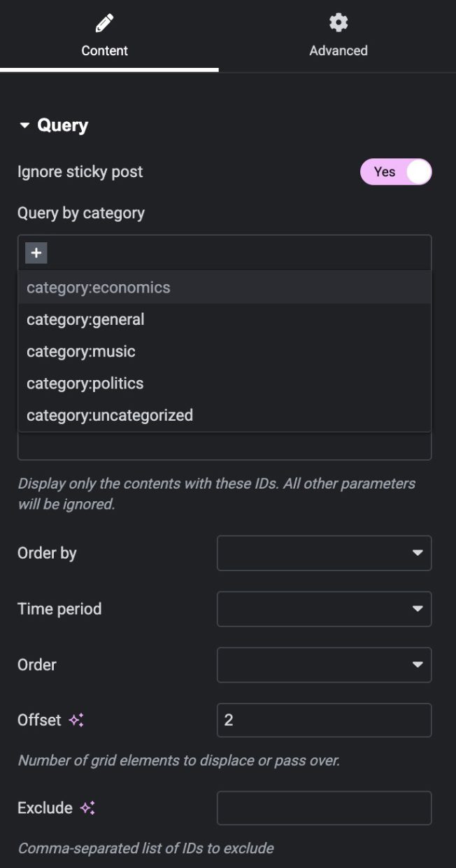The width and height of the screenshot is (456, 868).
Task: Click the Advanced gear icon
Action: [x=339, y=23]
